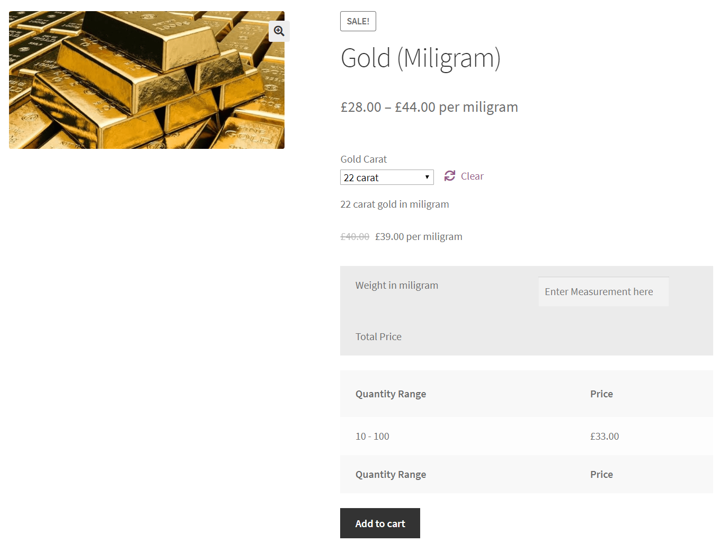Open the Gold Carat dropdown

click(387, 177)
